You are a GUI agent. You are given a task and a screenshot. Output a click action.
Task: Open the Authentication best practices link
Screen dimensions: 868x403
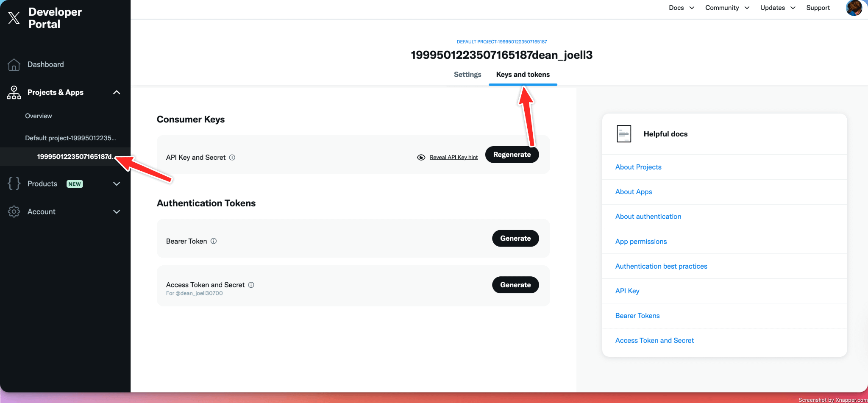pos(661,266)
